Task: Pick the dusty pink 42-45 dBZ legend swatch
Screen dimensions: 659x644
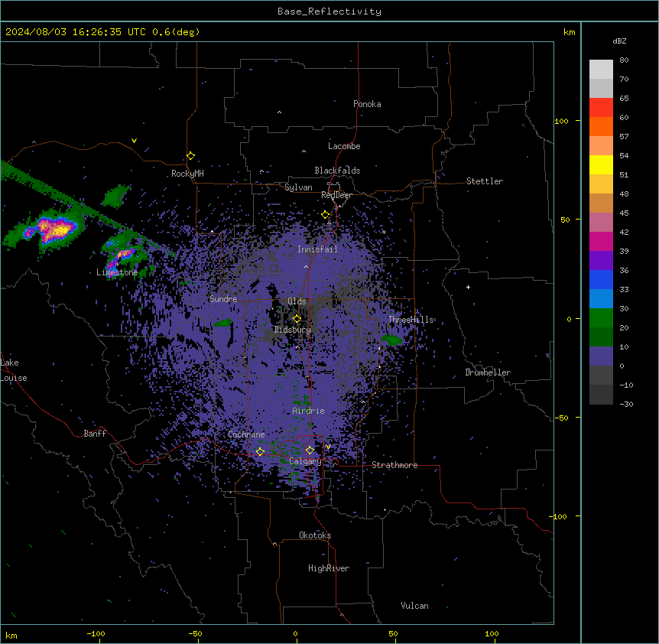Action: (x=601, y=223)
